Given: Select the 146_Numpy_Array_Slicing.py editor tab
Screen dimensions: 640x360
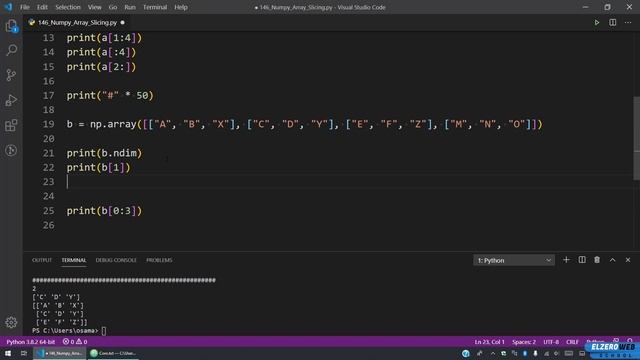Looking at the screenshot, I should [x=77, y=22].
